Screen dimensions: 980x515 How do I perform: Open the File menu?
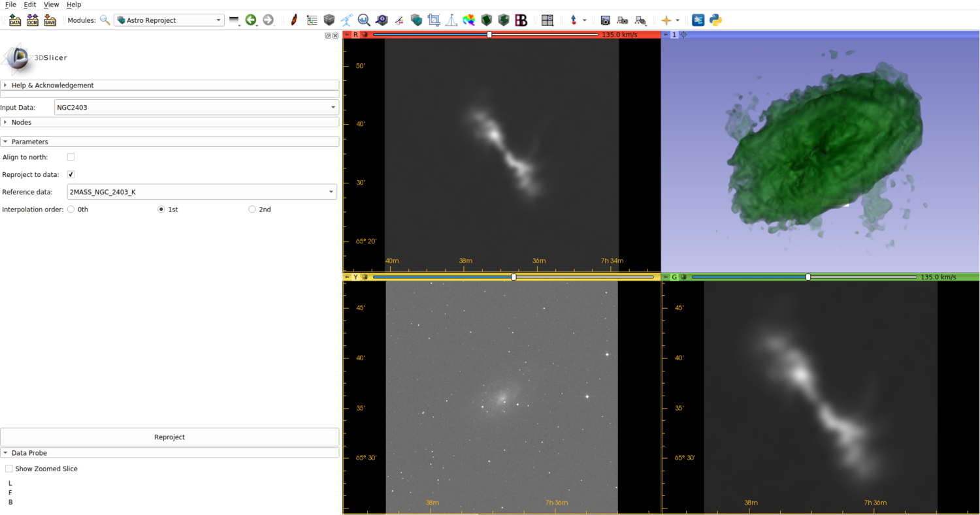pyautogui.click(x=10, y=5)
